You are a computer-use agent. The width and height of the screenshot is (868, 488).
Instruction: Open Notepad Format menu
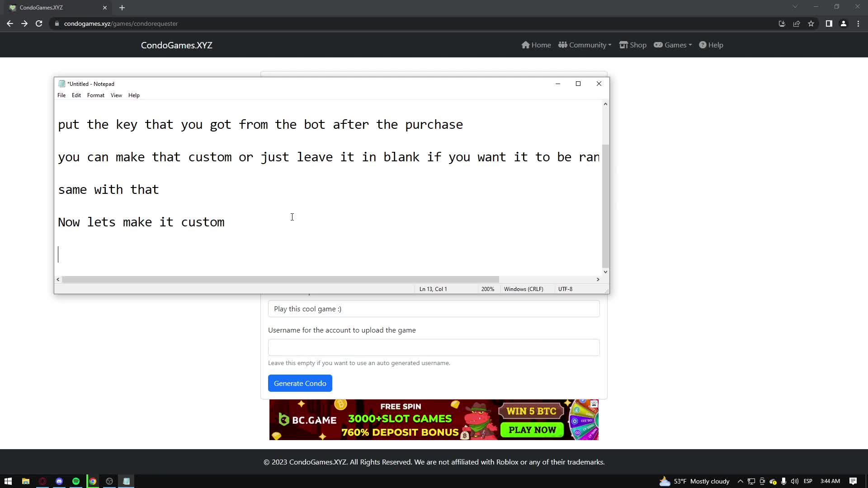[x=95, y=95]
